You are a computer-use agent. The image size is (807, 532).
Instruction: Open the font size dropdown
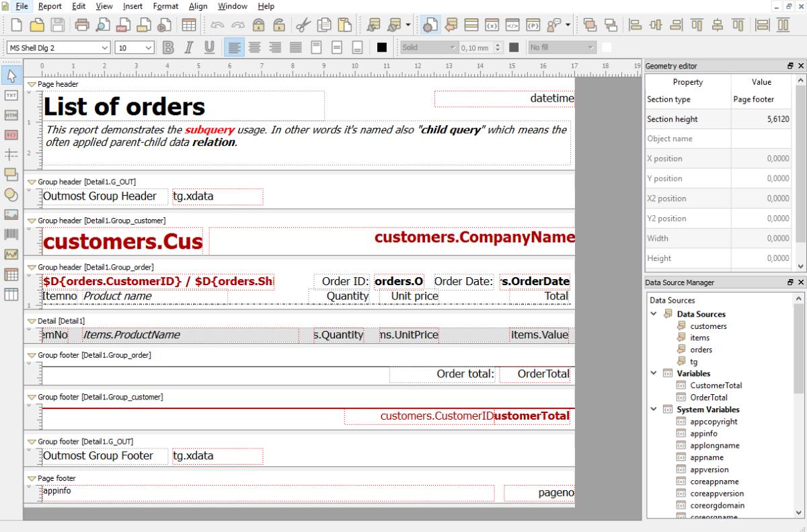[134, 48]
